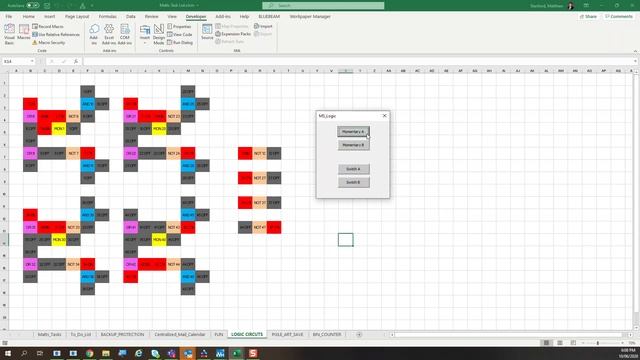Image resolution: width=640 pixels, height=360 pixels.
Task: Click the Share button
Action: point(588,17)
